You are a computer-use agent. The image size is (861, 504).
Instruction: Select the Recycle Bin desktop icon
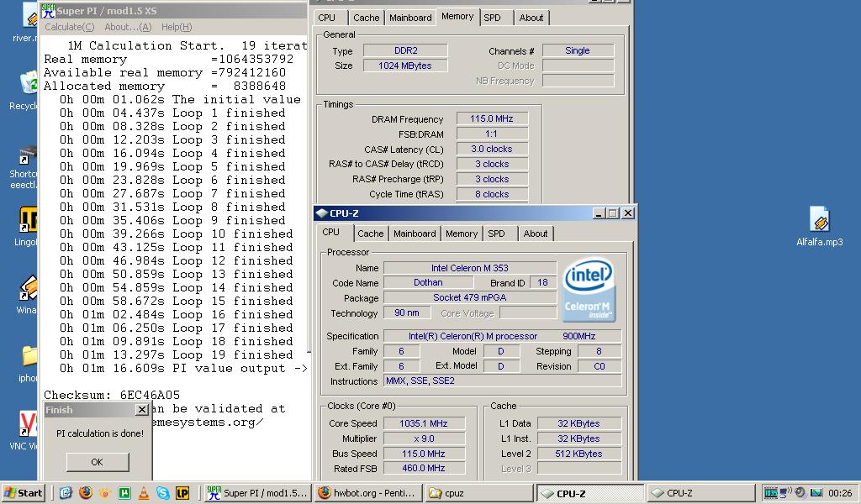point(26,91)
